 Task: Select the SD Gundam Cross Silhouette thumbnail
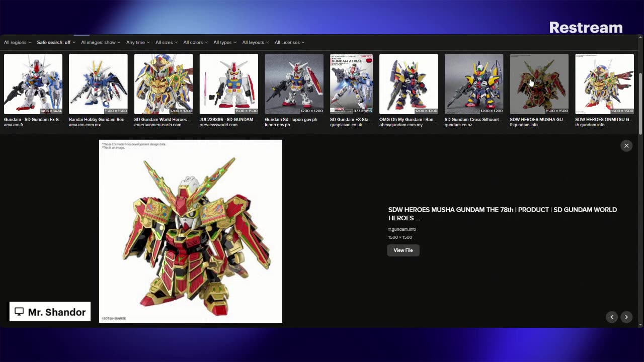click(474, 84)
